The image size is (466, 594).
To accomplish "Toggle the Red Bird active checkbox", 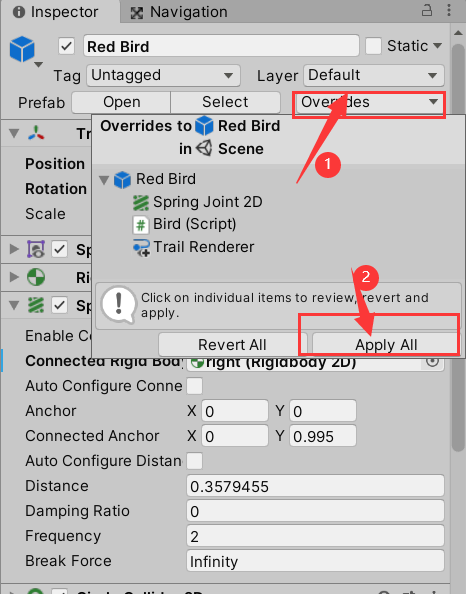I will click(66, 47).
